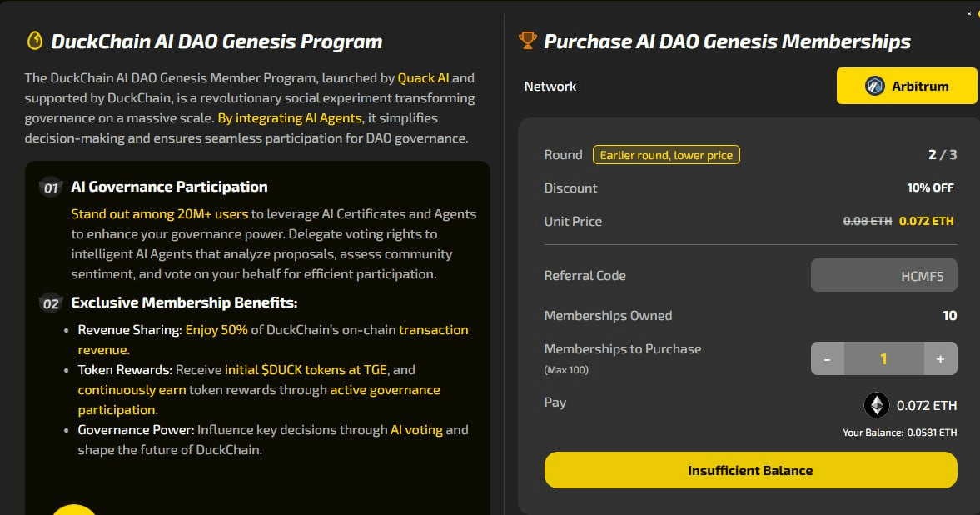Click the egg icon beside DuckChain title
980x515 pixels.
coord(35,42)
